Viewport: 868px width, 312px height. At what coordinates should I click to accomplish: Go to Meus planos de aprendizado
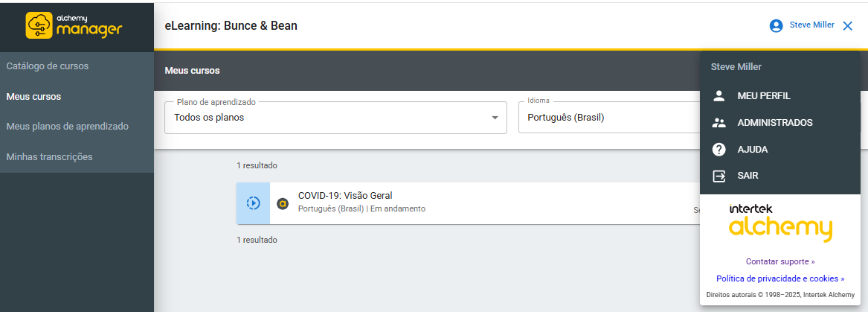pyautogui.click(x=68, y=127)
